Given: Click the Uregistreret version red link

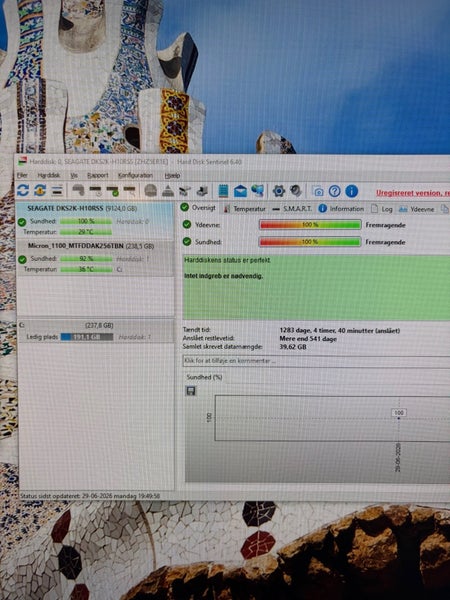Looking at the screenshot, I should coord(412,193).
